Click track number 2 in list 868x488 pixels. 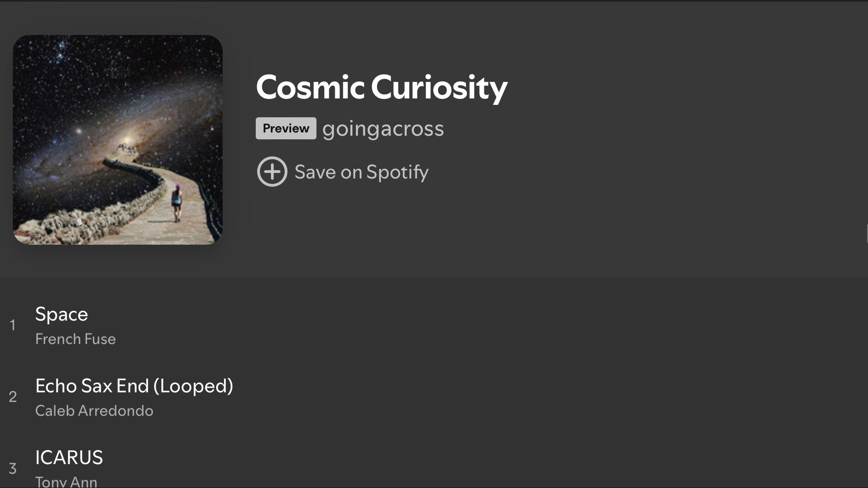(x=13, y=397)
